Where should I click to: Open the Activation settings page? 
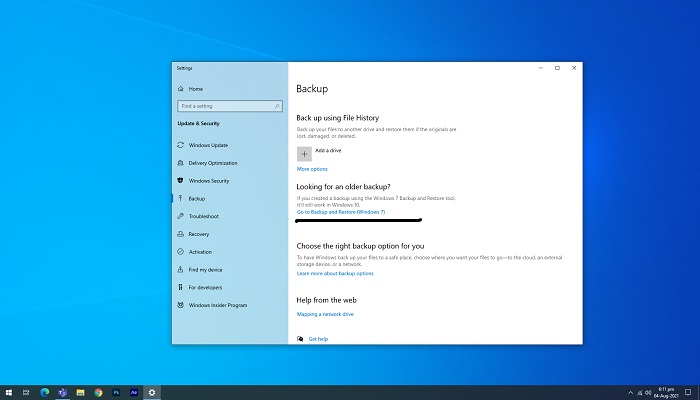[195, 252]
